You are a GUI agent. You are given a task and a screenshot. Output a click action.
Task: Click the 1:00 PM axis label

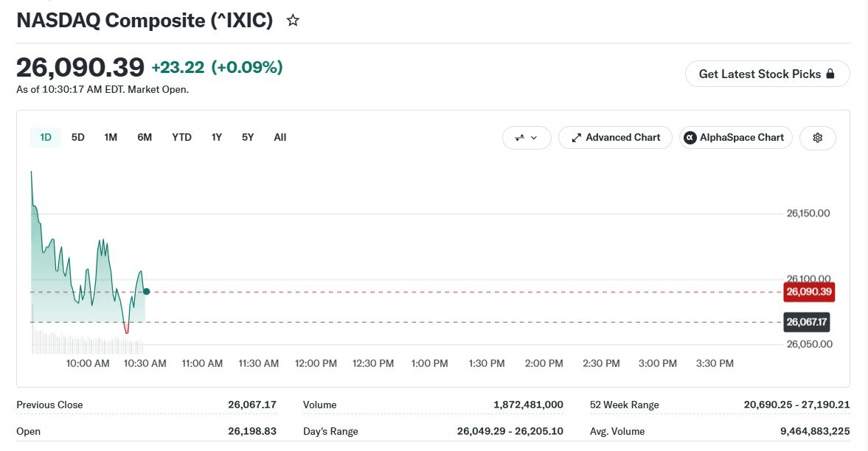429,363
